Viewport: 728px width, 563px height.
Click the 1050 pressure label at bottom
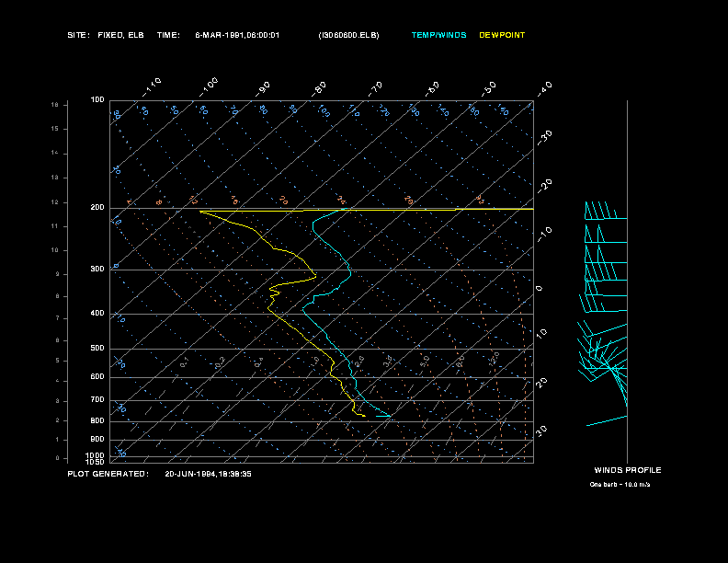(x=96, y=462)
